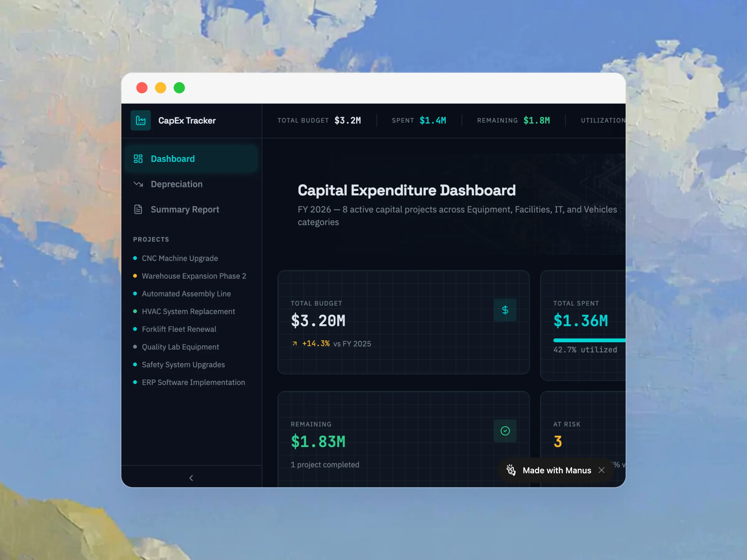Open the Summary Report page
The width and height of the screenshot is (747, 560).
(185, 209)
